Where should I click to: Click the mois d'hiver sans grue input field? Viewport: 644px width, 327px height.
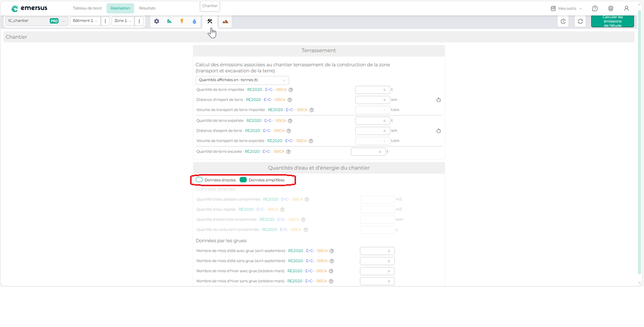point(377,281)
